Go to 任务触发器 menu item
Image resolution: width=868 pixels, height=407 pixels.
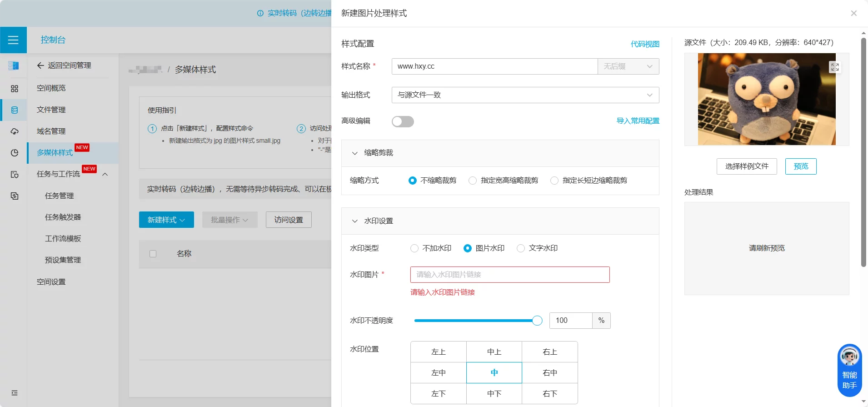point(63,217)
